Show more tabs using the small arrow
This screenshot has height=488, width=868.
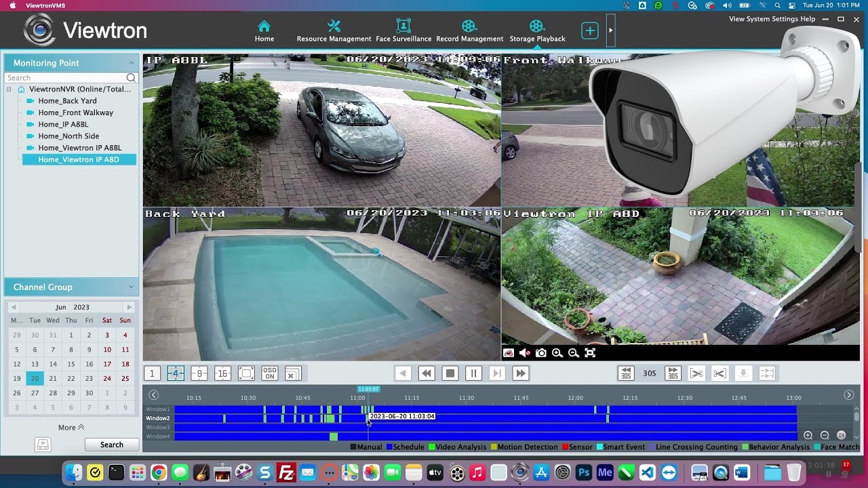610,30
